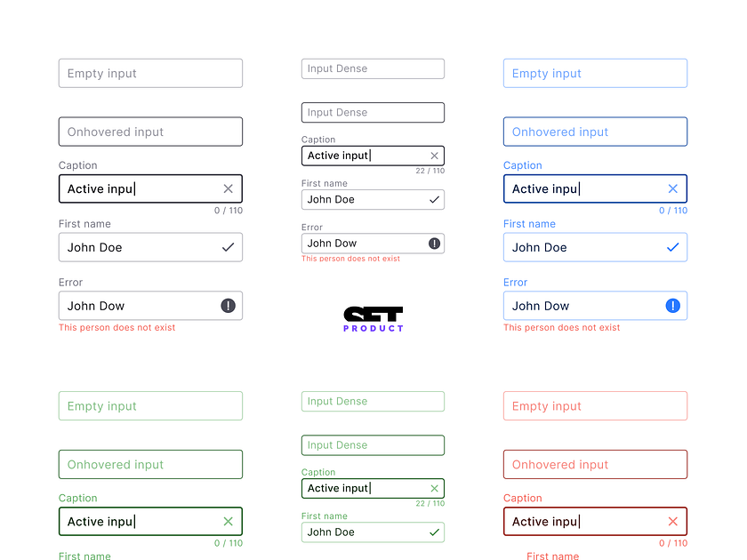Clear the dense green Active input

point(435,488)
